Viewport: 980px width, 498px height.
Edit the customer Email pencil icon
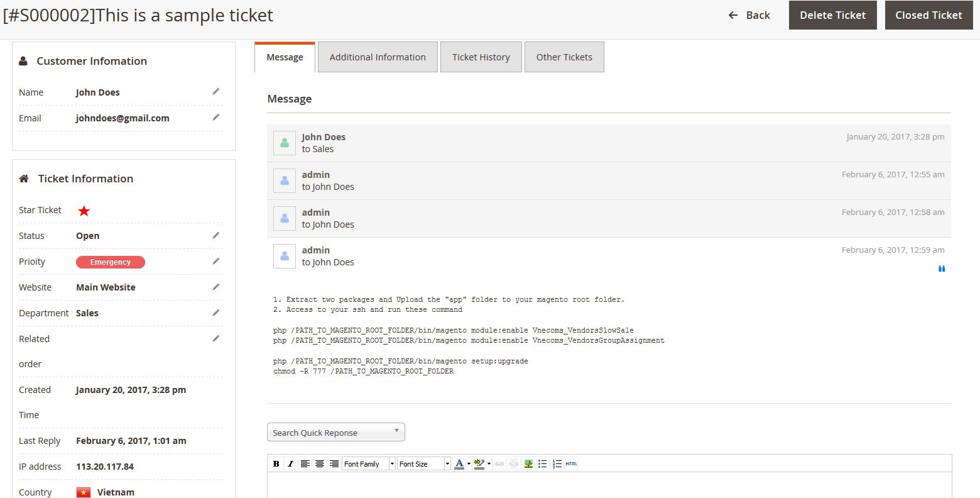tap(216, 117)
